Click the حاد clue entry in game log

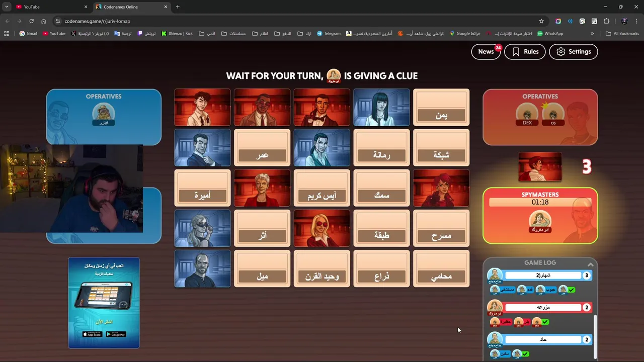[x=543, y=339]
